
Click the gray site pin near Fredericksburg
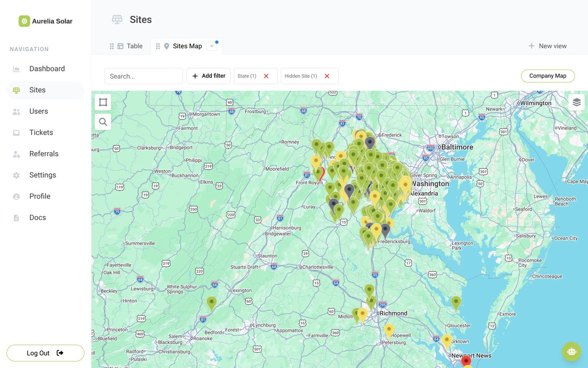point(385,230)
